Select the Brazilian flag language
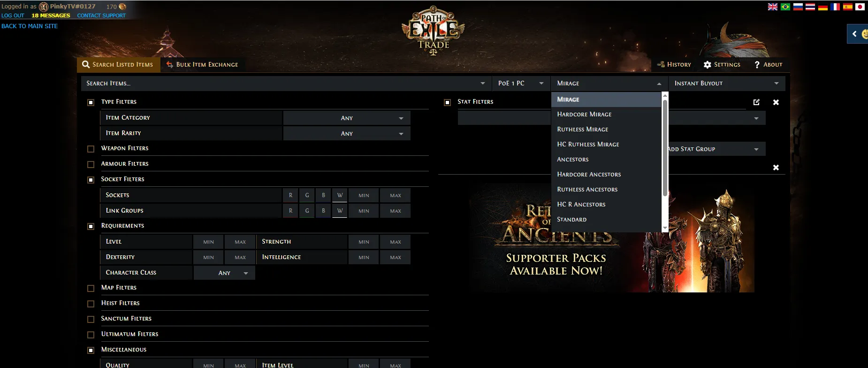 785,7
